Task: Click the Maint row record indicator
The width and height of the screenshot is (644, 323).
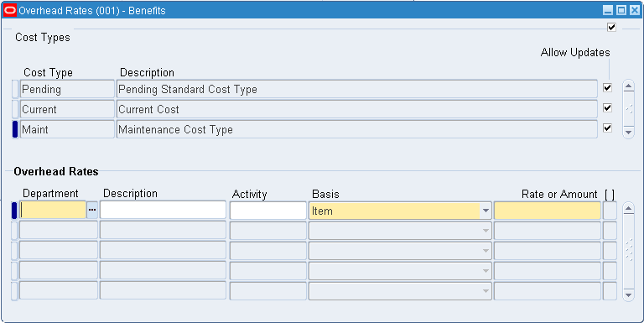Action: pos(15,129)
